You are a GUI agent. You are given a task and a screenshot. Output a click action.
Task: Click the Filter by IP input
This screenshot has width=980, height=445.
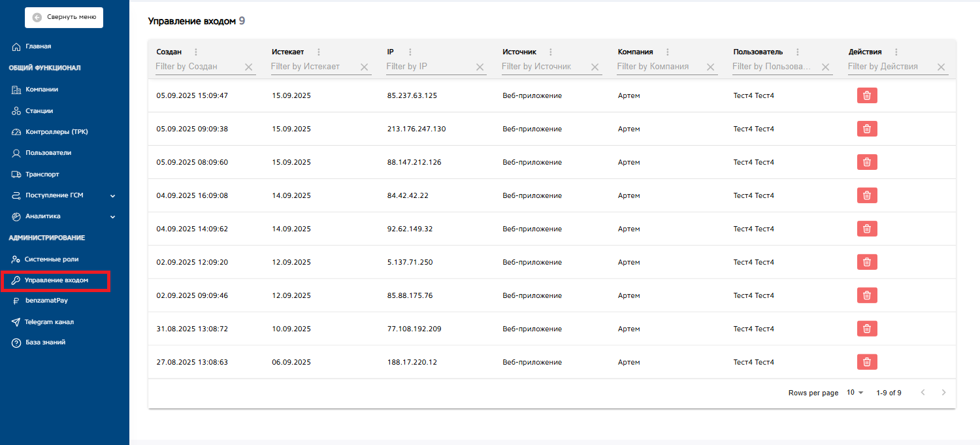click(429, 67)
